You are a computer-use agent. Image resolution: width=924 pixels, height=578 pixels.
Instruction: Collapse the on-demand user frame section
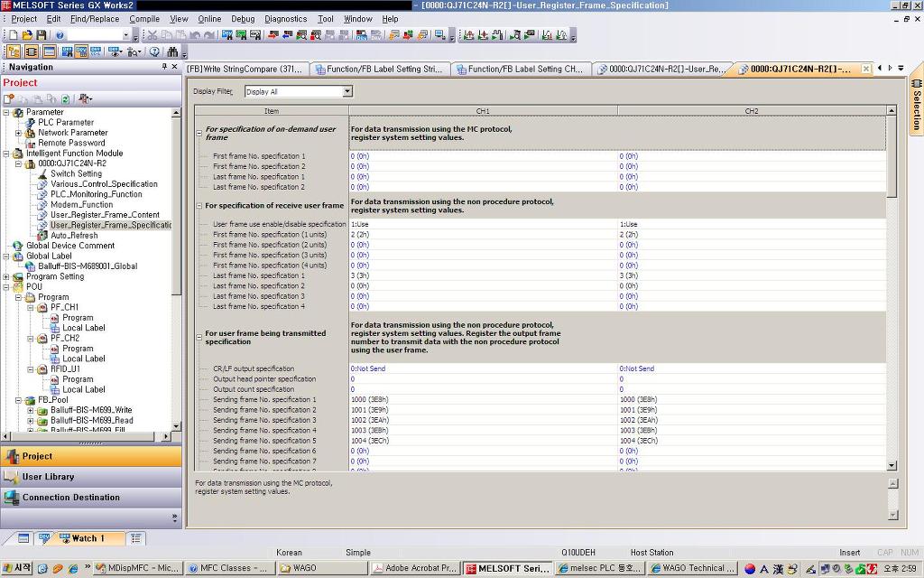[199, 133]
